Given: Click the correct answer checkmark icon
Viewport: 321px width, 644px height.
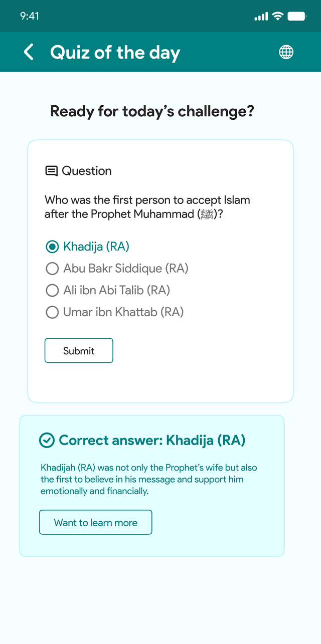Looking at the screenshot, I should 47,441.
